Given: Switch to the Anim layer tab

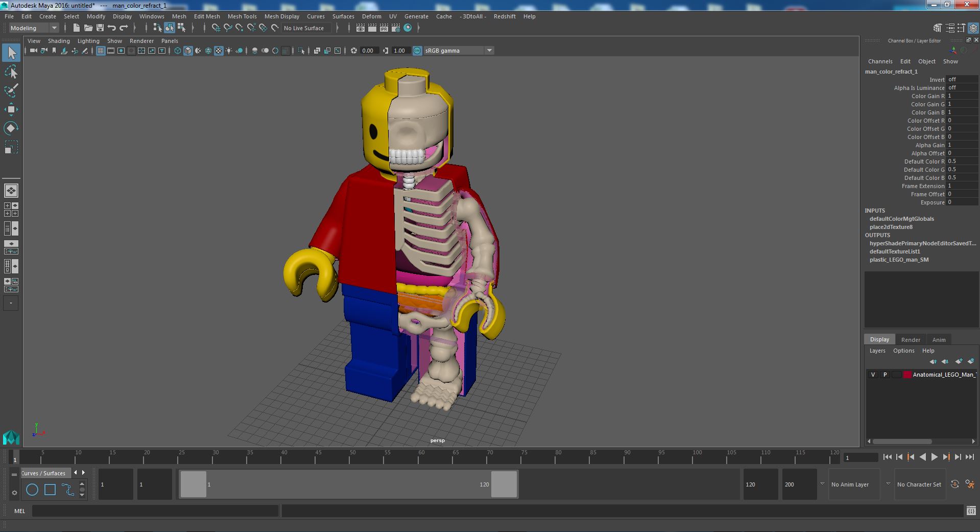Looking at the screenshot, I should 939,340.
